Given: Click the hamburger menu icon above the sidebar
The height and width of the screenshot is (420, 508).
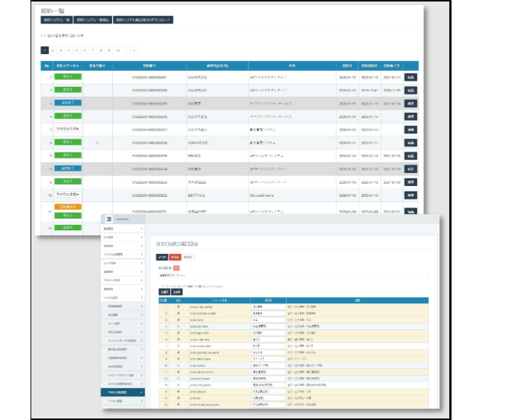Looking at the screenshot, I should pyautogui.click(x=109, y=218).
